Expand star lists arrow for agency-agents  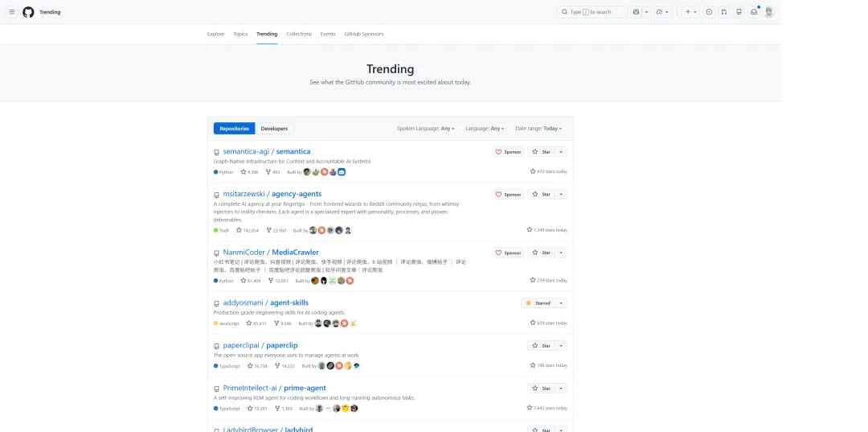[561, 195]
